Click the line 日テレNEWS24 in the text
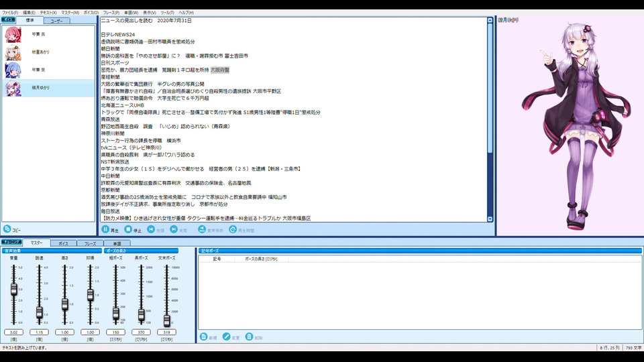The height and width of the screenshot is (362, 644). pos(118,34)
